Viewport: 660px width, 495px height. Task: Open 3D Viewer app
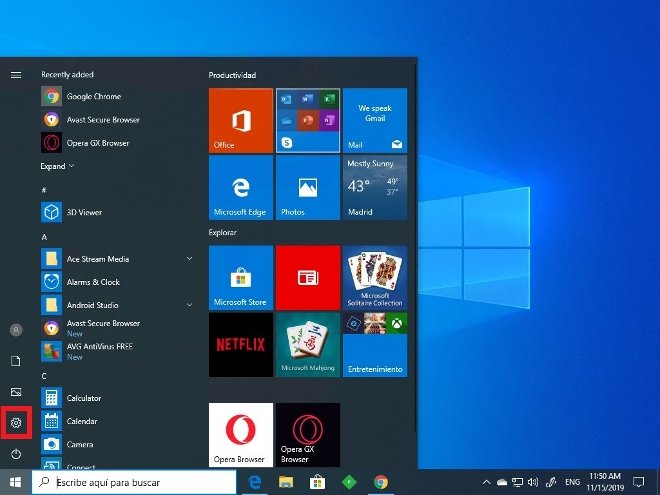(x=117, y=212)
